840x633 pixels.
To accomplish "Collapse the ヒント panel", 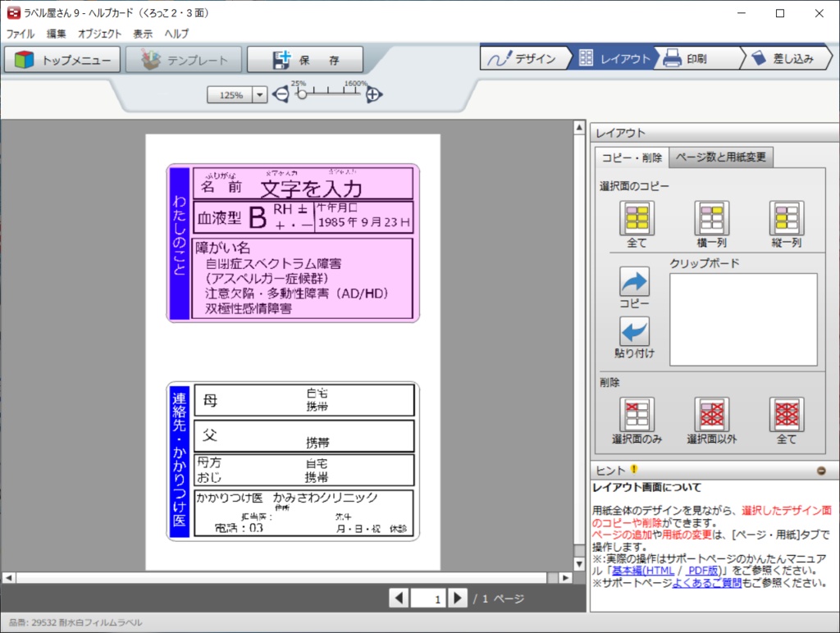I will pyautogui.click(x=820, y=471).
